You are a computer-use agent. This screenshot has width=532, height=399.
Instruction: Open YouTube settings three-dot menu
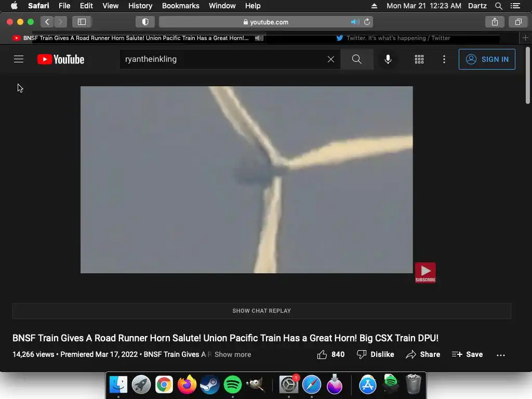click(444, 59)
